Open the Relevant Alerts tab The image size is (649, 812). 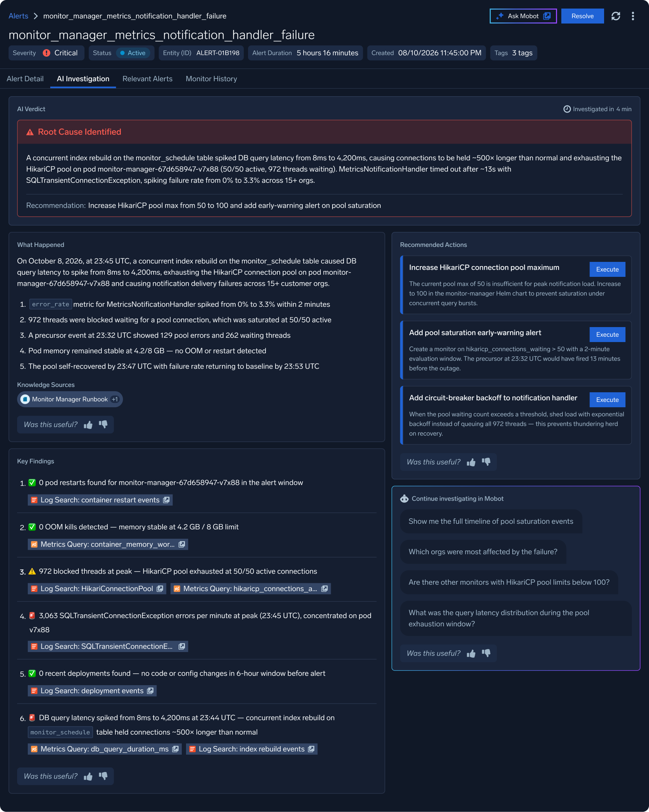coord(148,79)
